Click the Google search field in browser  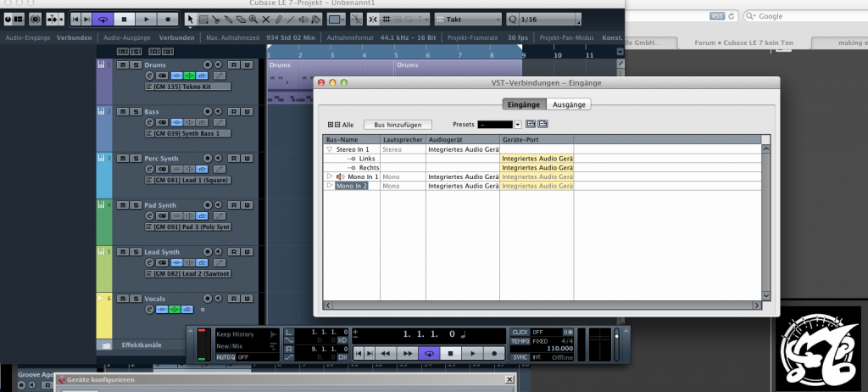tap(807, 16)
